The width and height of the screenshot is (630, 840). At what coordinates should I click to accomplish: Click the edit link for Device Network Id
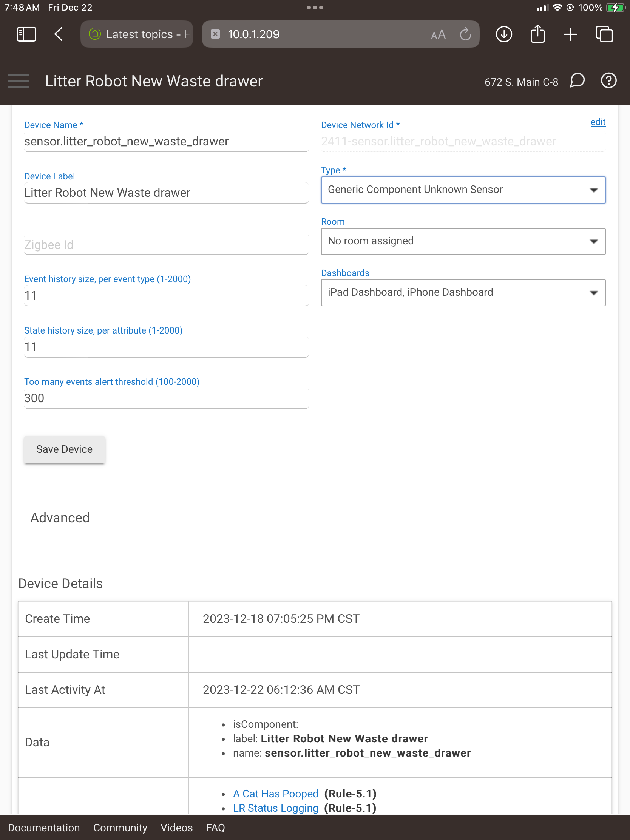click(598, 122)
